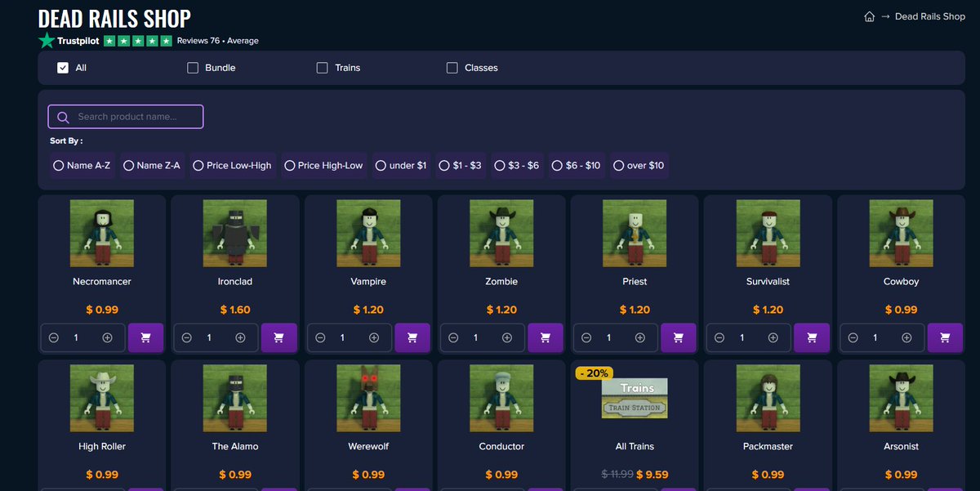
Task: Increase Cowboy quantity with plus icon
Action: (906, 337)
